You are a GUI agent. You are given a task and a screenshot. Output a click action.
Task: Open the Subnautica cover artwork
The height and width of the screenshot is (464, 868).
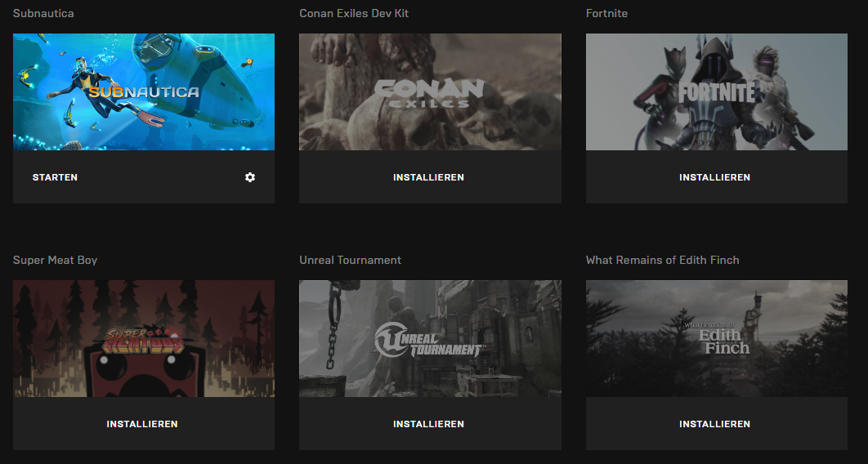click(143, 91)
